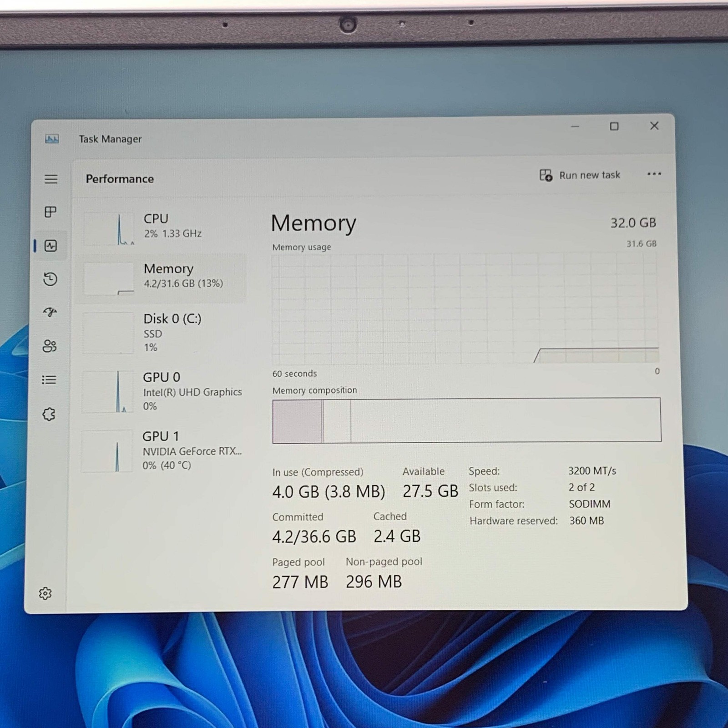
Task: Click the GPU 1 mini graph thumbnail
Action: 107,451
